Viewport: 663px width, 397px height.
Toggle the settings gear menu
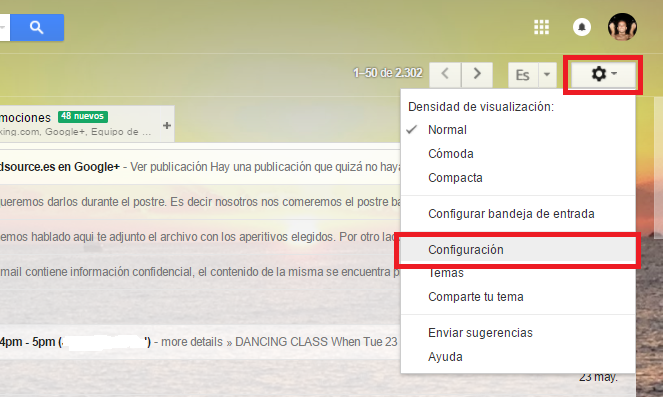click(603, 74)
